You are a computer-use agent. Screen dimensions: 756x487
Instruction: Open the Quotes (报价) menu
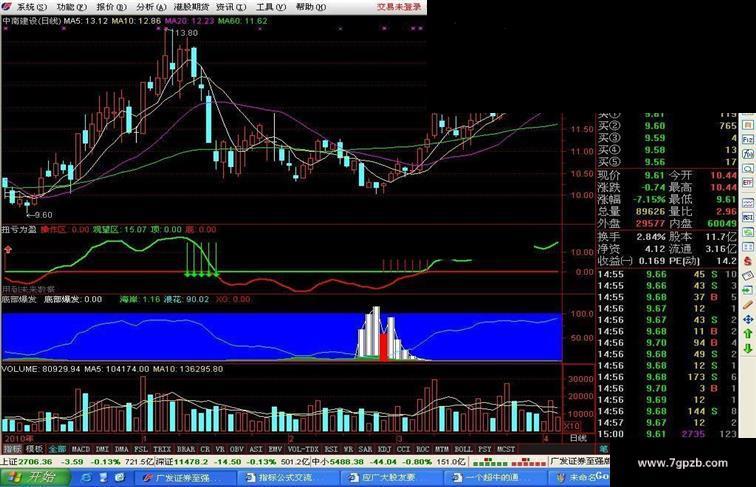(111, 7)
